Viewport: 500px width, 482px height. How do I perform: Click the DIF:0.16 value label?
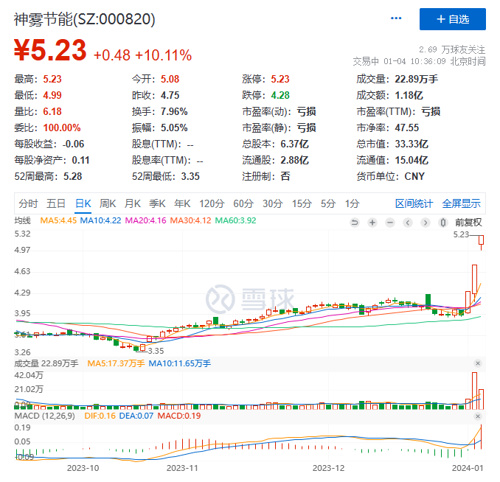100,416
